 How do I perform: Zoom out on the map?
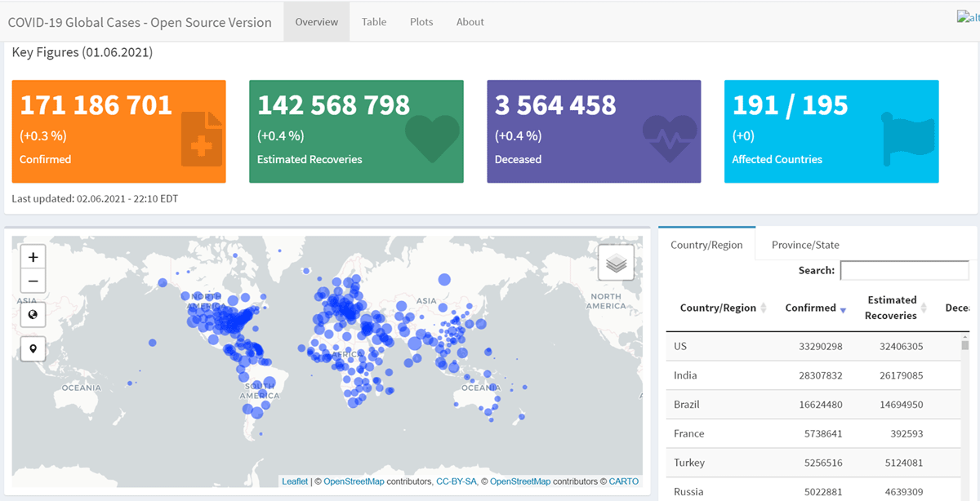33,282
